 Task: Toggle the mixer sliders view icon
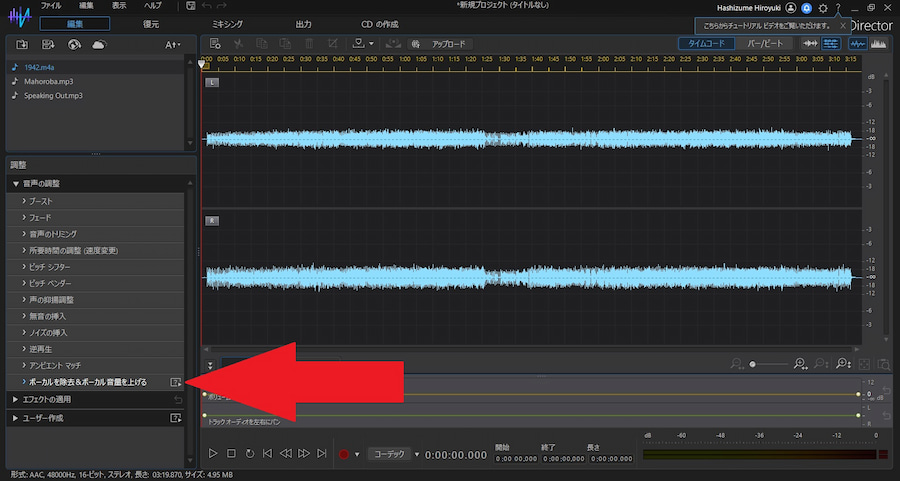[x=831, y=44]
